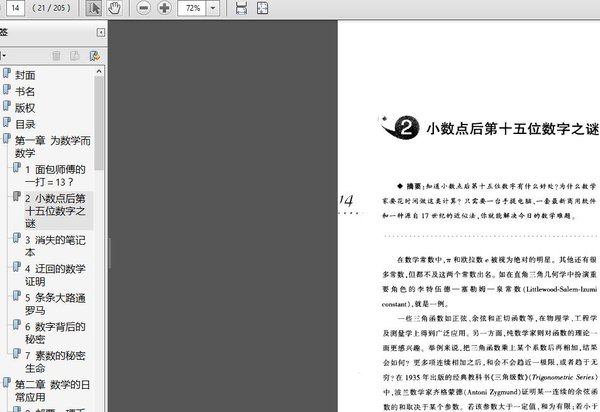
Task: Open the 封面 bookmark
Action: 25,75
